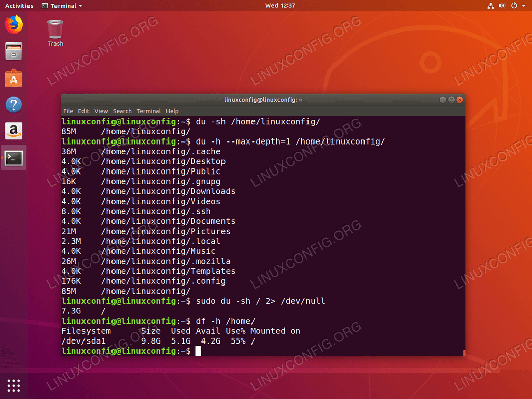Launch Ubuntu Software from the dock
532x399 pixels.
coord(14,78)
